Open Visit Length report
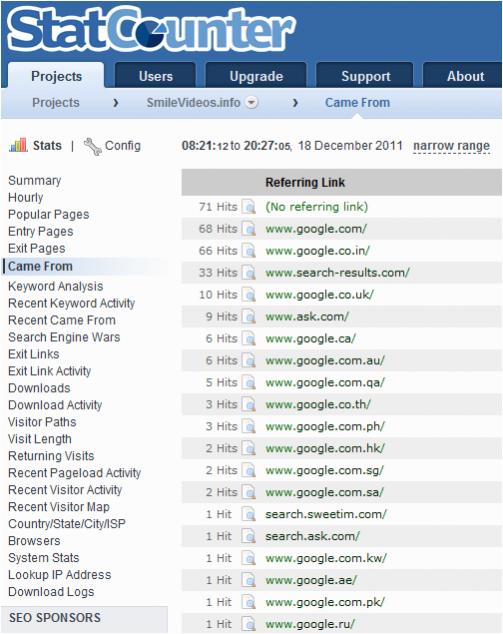 click(x=40, y=439)
